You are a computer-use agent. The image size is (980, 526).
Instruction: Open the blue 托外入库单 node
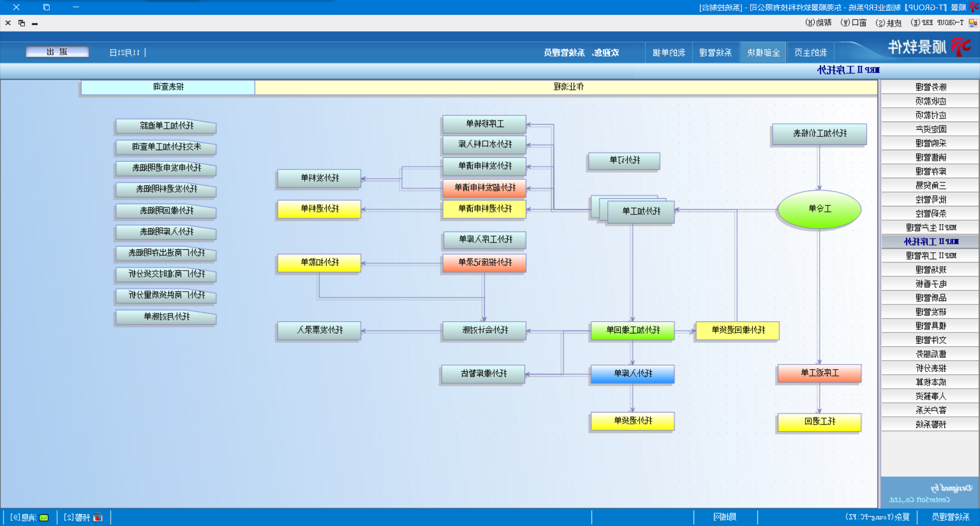point(632,374)
